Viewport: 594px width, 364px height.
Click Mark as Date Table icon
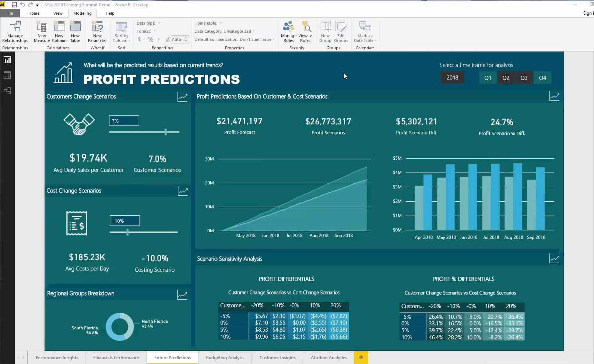pos(365,32)
